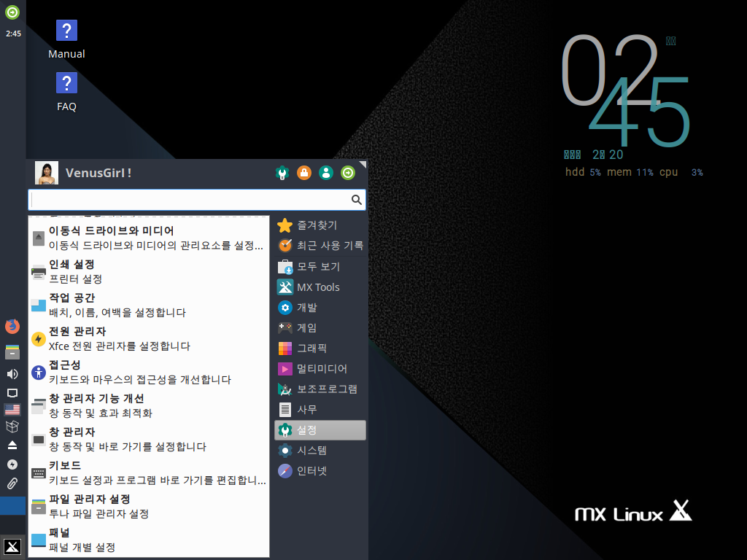
Task: Click the paperclip clipboard panel icon
Action: (x=12, y=484)
